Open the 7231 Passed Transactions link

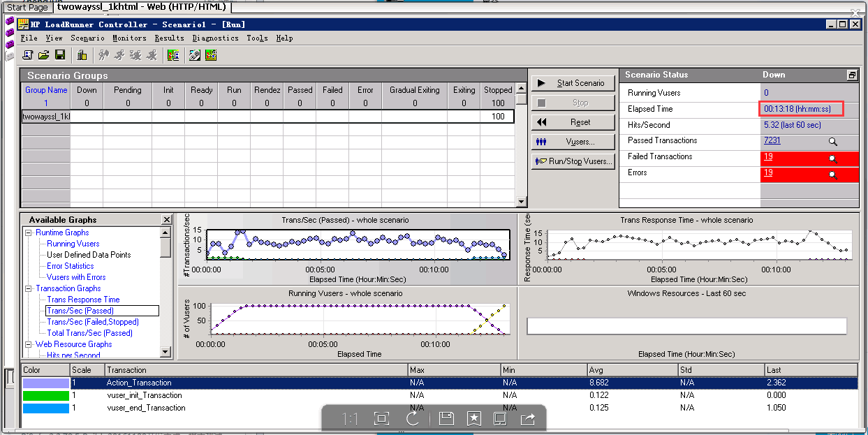[x=772, y=140]
